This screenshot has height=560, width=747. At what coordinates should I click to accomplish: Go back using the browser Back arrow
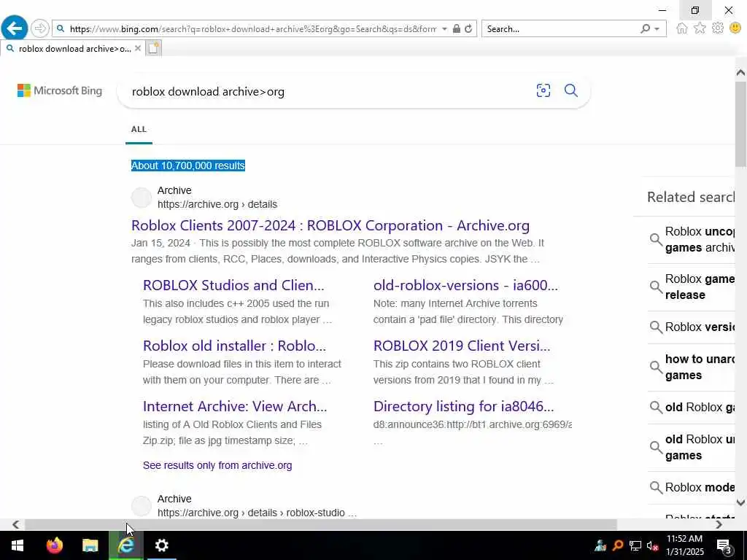[15, 28]
